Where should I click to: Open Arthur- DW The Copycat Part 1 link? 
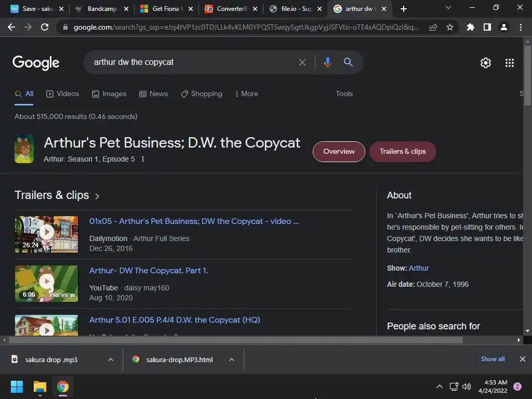[149, 270]
